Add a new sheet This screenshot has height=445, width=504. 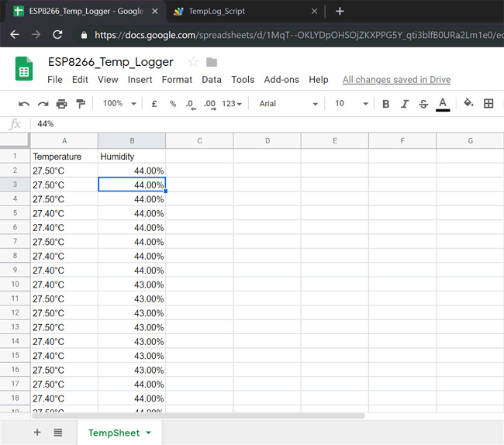(x=37, y=432)
